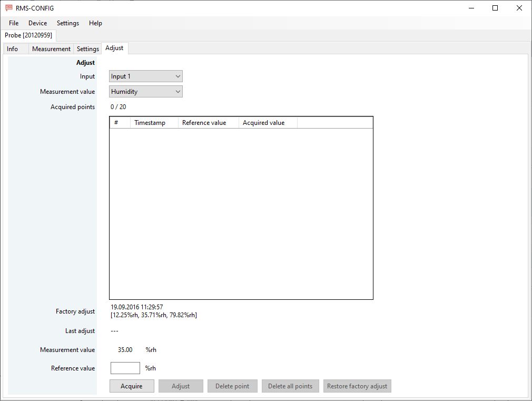Viewport: 532px width, 401px height.
Task: Click the Delete point button
Action: (232, 386)
